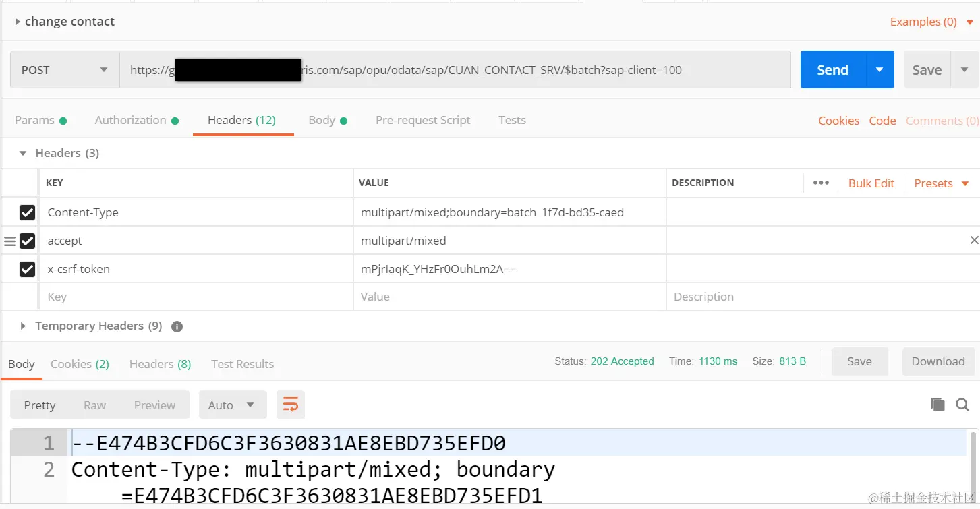The height and width of the screenshot is (509, 980).
Task: Open the Auto format dropdown
Action: point(233,405)
